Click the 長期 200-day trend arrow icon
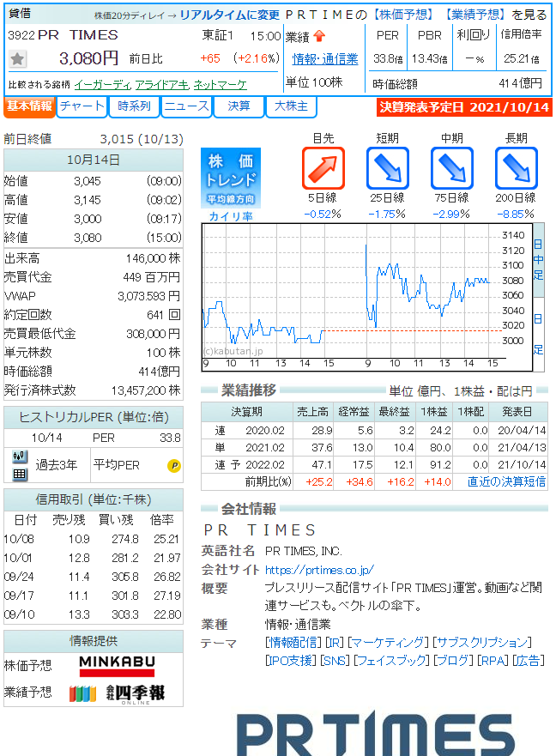The width and height of the screenshot is (556, 756). pyautogui.click(x=516, y=168)
